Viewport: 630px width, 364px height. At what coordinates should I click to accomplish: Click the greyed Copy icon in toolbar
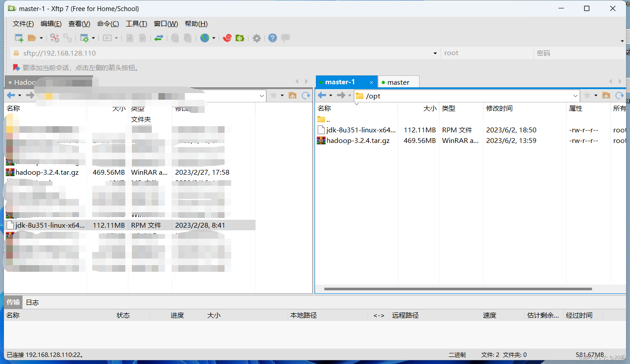(x=175, y=38)
